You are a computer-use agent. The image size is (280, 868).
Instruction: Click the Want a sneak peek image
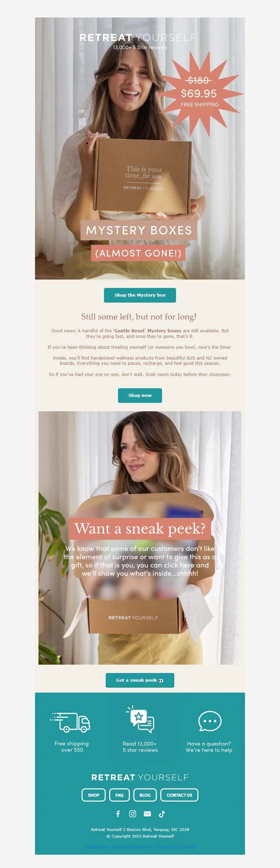tap(140, 538)
